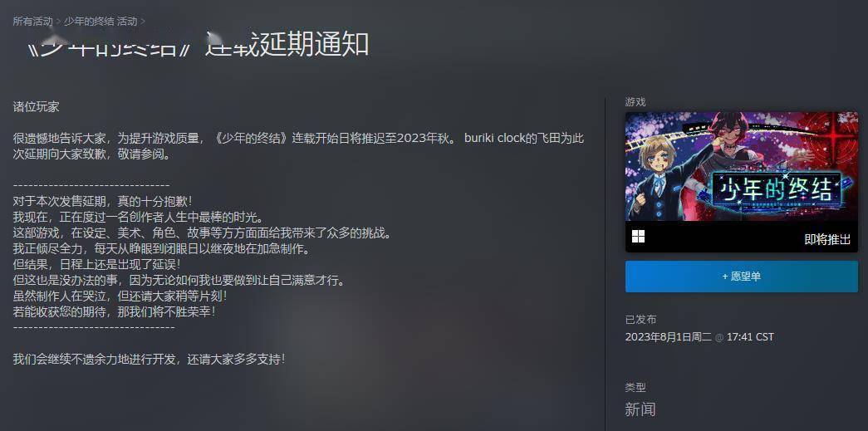The image size is (868, 431).
Task: Click the first breadcrumb arrow after 所有活动
Action: click(x=59, y=22)
